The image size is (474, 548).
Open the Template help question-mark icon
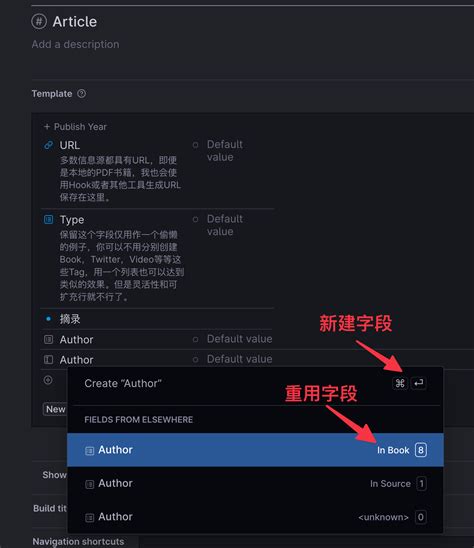coord(81,94)
